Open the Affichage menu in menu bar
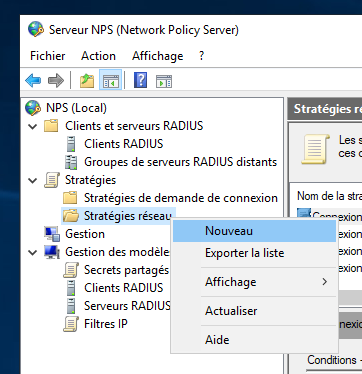Screen dimensions: 362x374 [158, 56]
